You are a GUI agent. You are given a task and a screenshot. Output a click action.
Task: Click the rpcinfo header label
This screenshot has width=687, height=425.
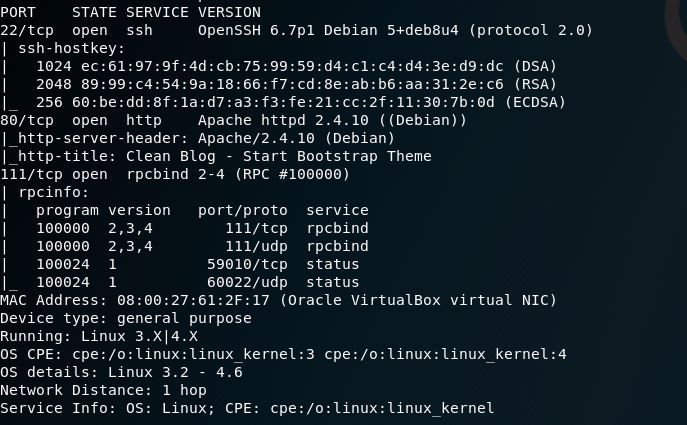pyautogui.click(x=53, y=192)
